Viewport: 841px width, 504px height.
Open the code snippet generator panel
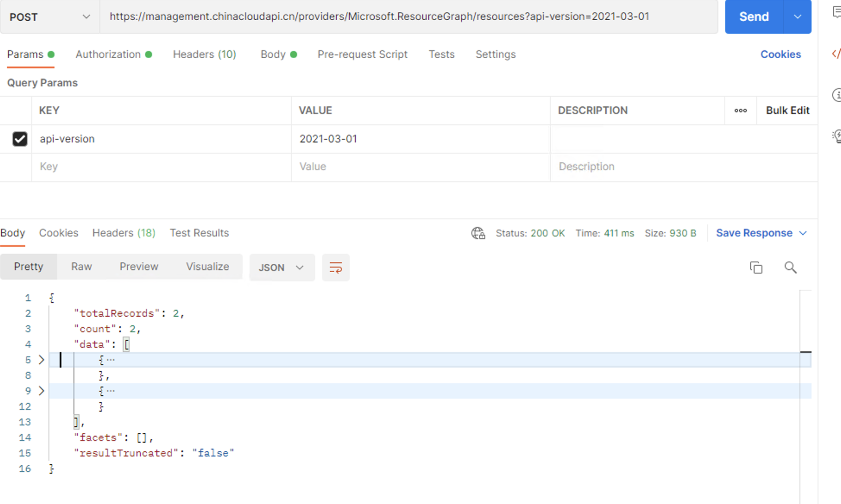point(837,54)
